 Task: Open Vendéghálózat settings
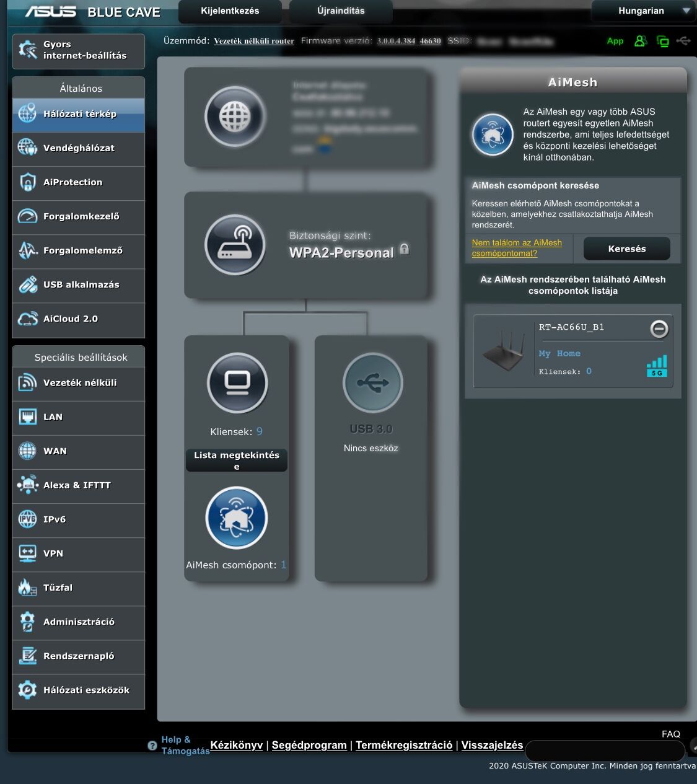click(x=79, y=149)
